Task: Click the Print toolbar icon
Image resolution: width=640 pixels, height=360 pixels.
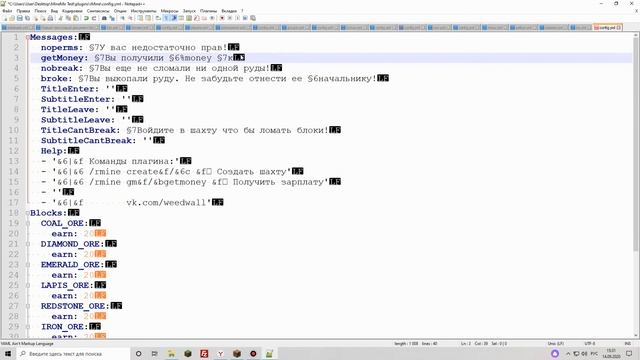Action: [x=50, y=18]
